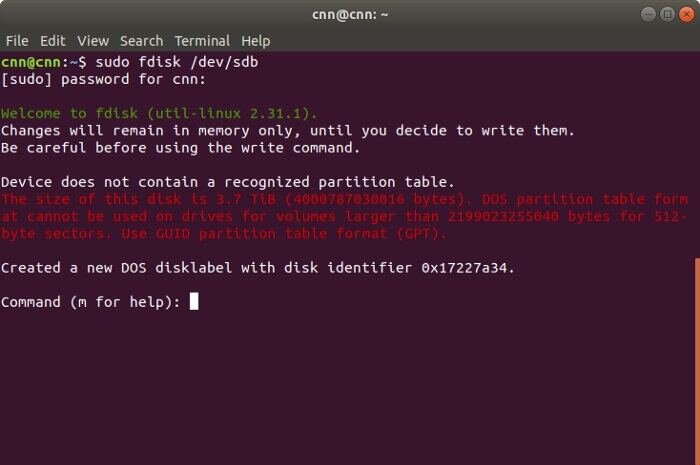700x465 pixels.
Task: Open the View menu
Action: tap(93, 41)
